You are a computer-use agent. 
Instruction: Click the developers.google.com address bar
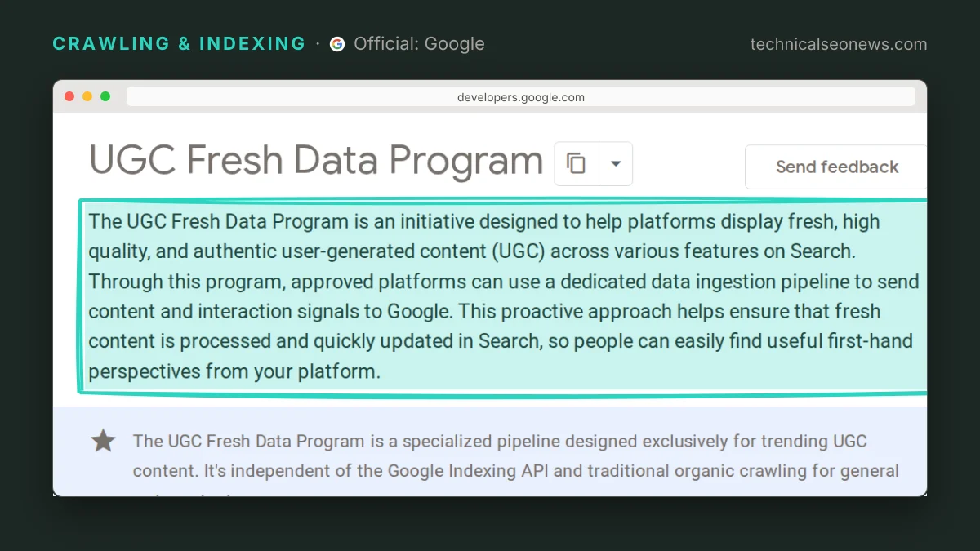[x=520, y=97]
